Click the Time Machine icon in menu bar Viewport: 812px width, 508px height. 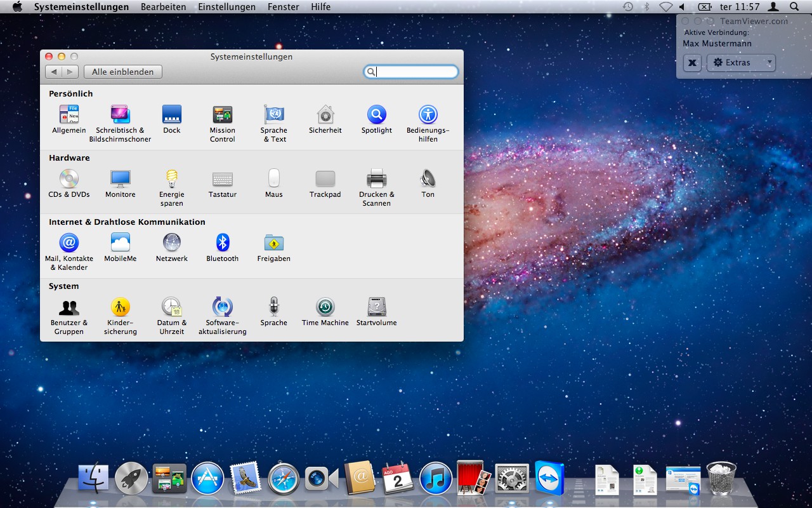tap(628, 7)
